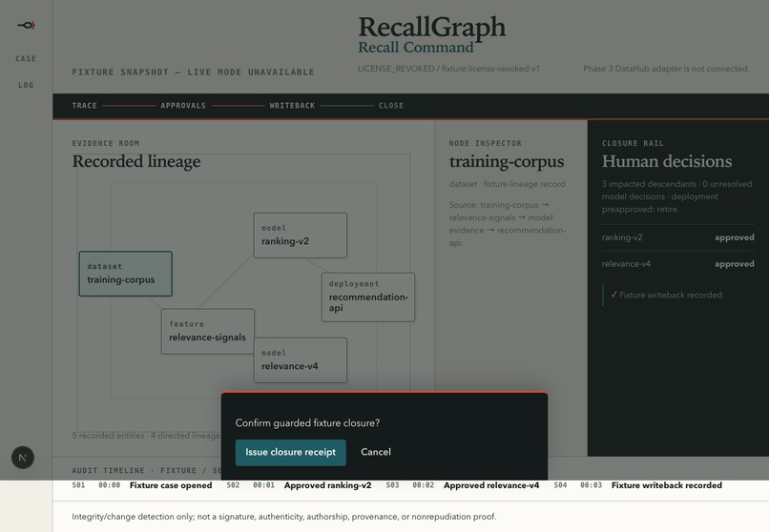Select the training-corpus dataset node
Viewport: 769px width, 532px height.
pos(126,274)
